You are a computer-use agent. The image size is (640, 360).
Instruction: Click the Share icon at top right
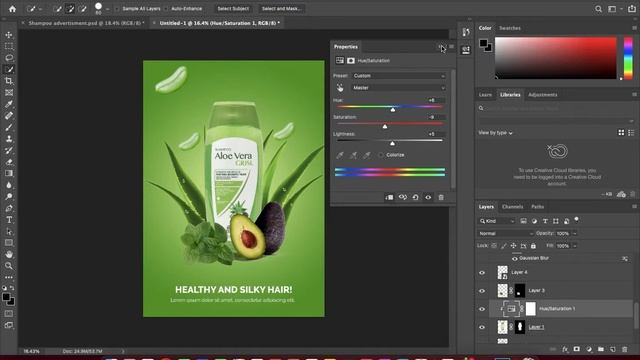632,9
